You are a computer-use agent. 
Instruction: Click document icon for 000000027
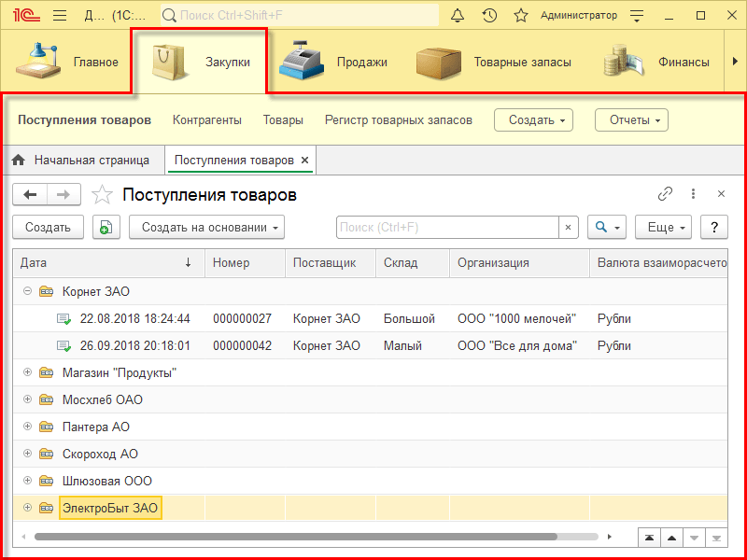coord(63,318)
